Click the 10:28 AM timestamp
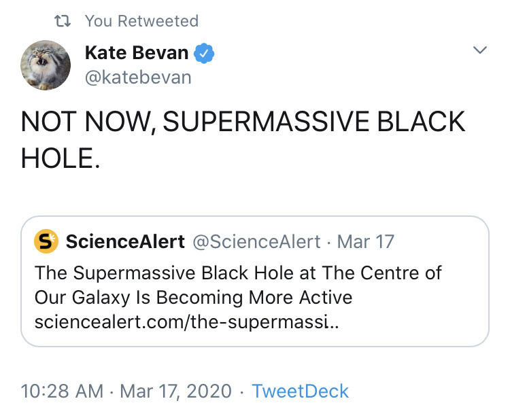This screenshot has height=420, width=510. 62,391
